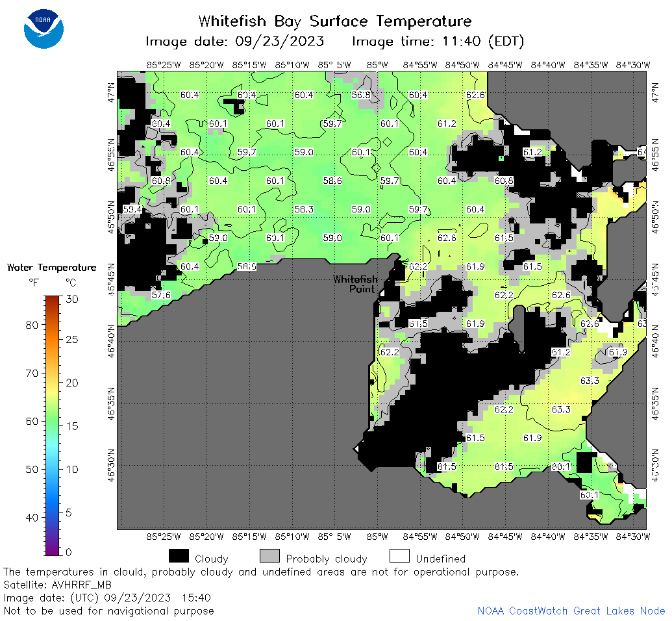The width and height of the screenshot is (672, 621).
Task: Click the water temperature color scale bar
Action: coord(53,425)
